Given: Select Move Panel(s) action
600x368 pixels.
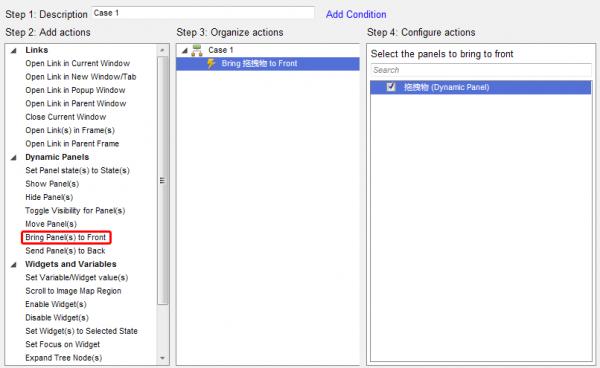Looking at the screenshot, I should [x=51, y=224].
